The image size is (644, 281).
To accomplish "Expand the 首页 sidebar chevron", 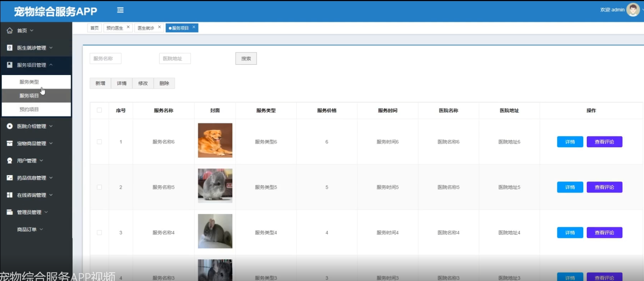I will pos(32,31).
